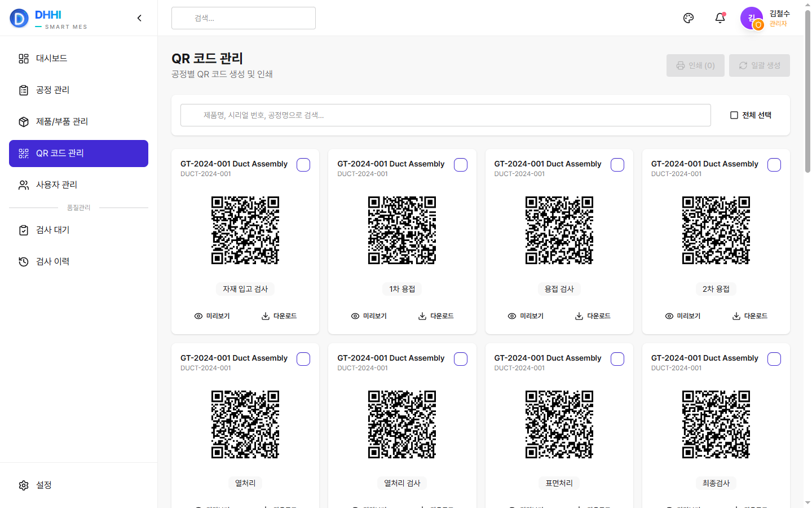Open the theme palette icon
The width and height of the screenshot is (812, 508).
coord(689,18)
